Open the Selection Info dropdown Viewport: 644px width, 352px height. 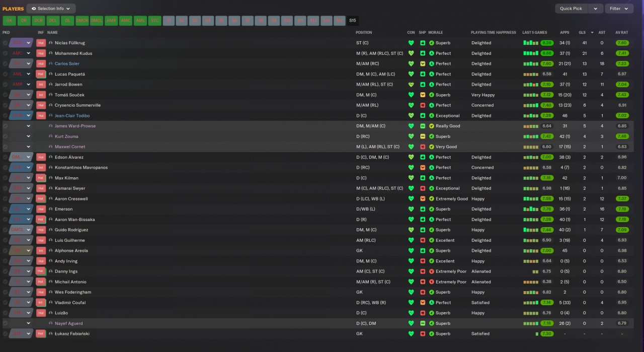tap(51, 9)
